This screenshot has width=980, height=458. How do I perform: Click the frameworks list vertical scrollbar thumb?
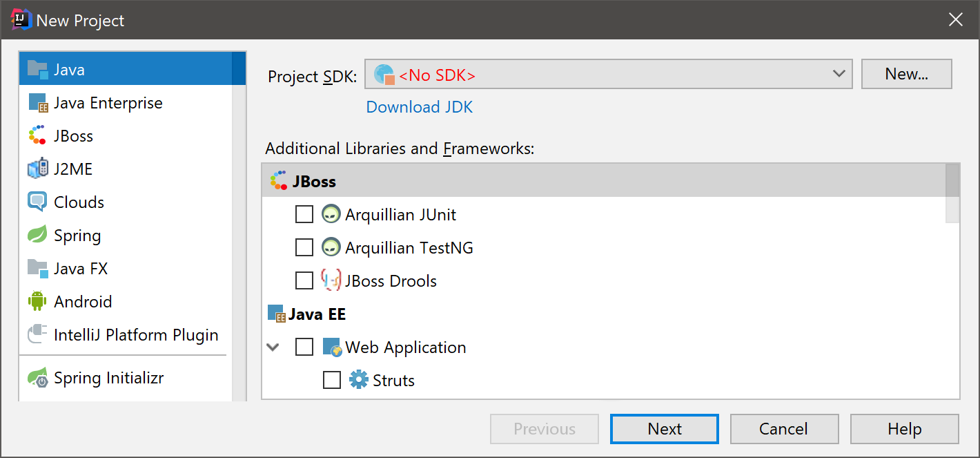tap(952, 193)
